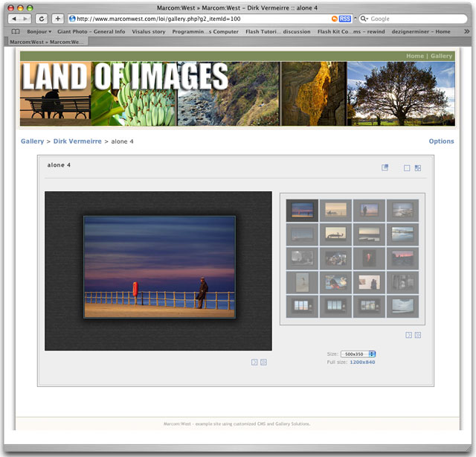Select the highlighted first thumbnail of alone 4
Screen dimensions: 476x457
302,211
